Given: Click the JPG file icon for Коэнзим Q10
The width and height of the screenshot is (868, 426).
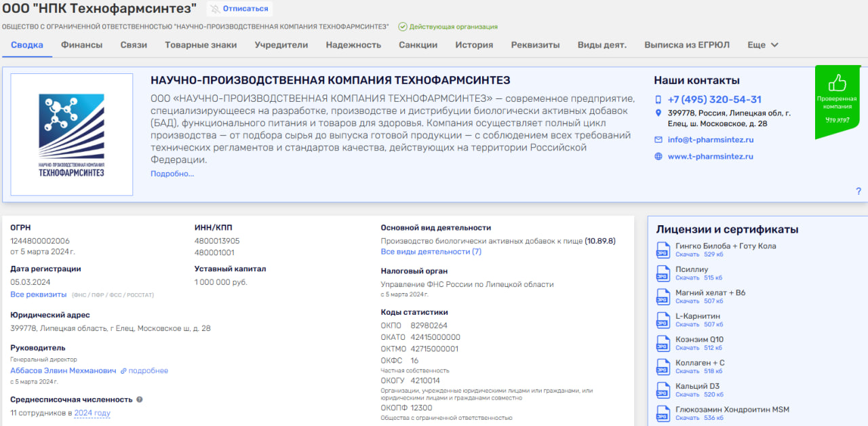Looking at the screenshot, I should click(663, 344).
